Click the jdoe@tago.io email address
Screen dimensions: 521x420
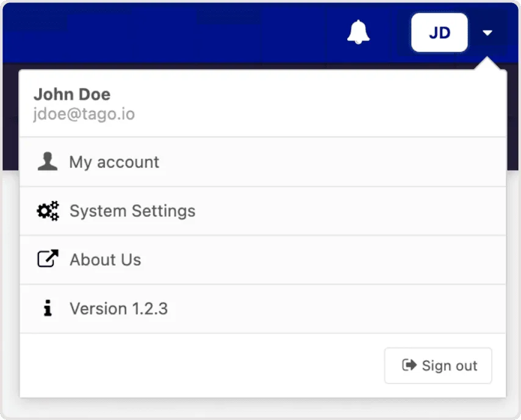[x=84, y=114]
